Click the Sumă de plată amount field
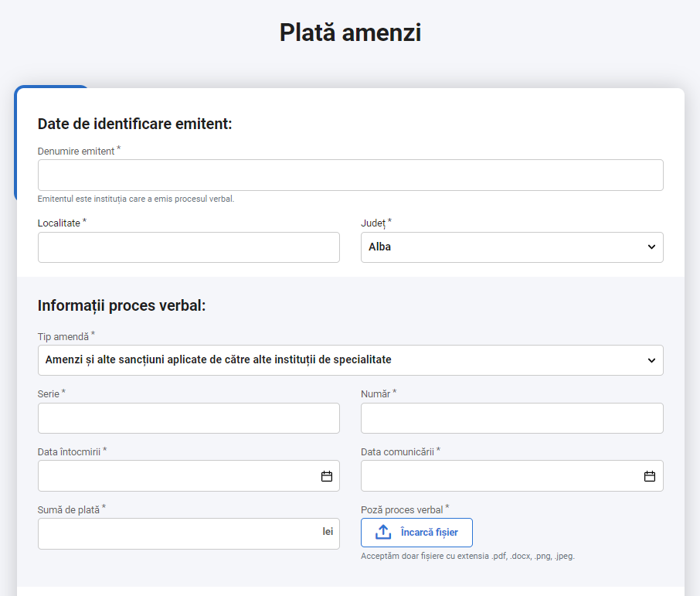Image resolution: width=700 pixels, height=596 pixels. click(189, 534)
